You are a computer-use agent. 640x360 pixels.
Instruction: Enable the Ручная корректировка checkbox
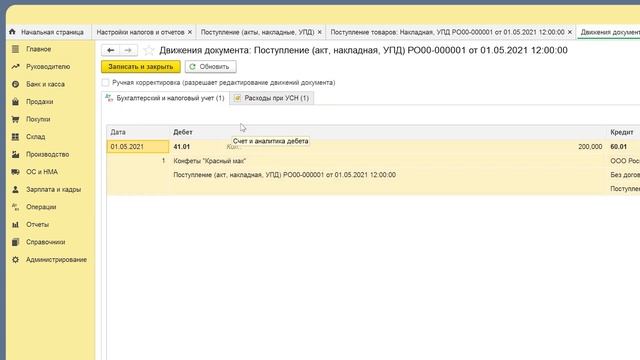click(x=106, y=82)
